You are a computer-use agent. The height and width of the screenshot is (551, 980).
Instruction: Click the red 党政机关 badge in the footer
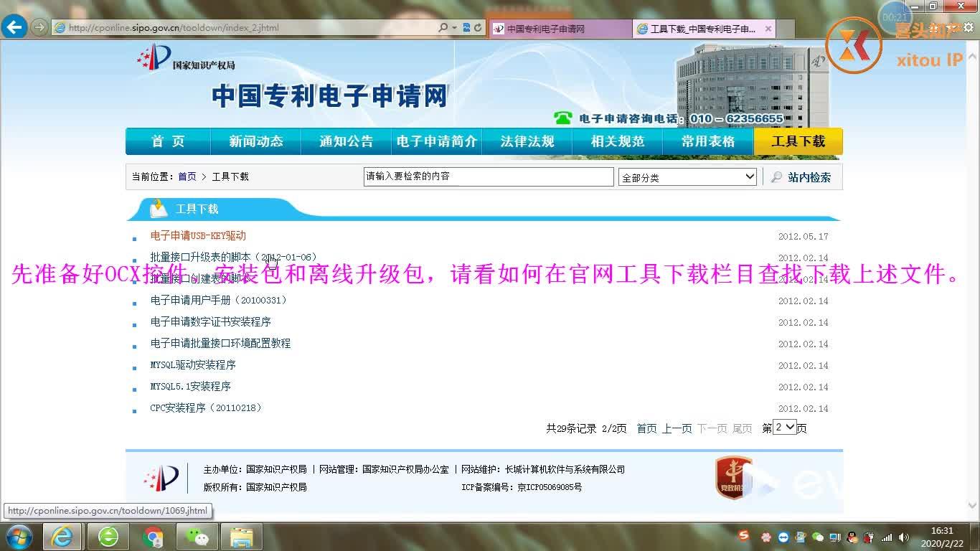pos(733,478)
